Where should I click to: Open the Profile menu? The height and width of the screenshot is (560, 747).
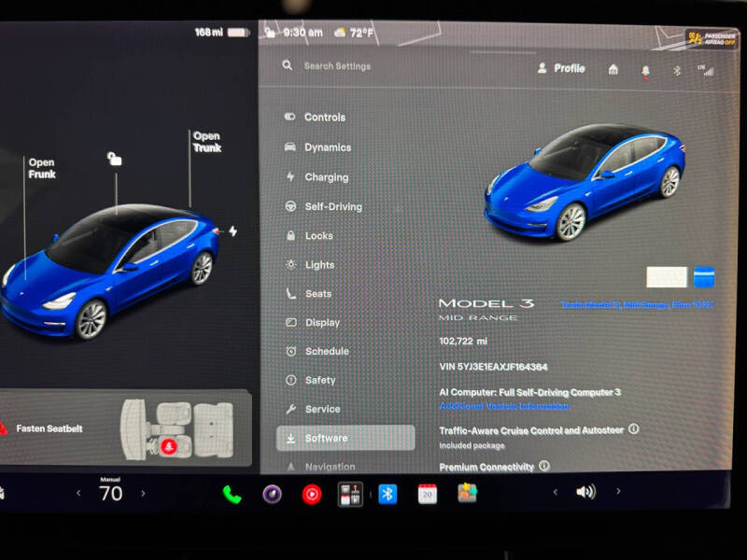click(561, 68)
